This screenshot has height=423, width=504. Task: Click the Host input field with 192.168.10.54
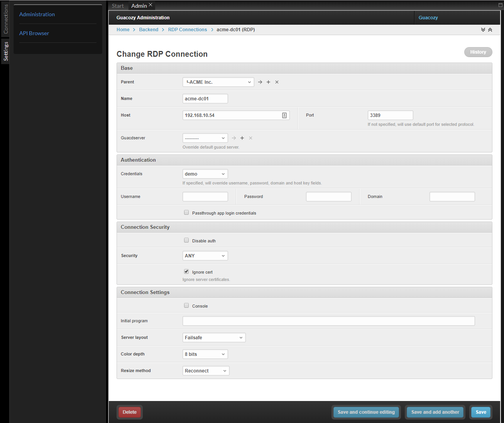236,115
